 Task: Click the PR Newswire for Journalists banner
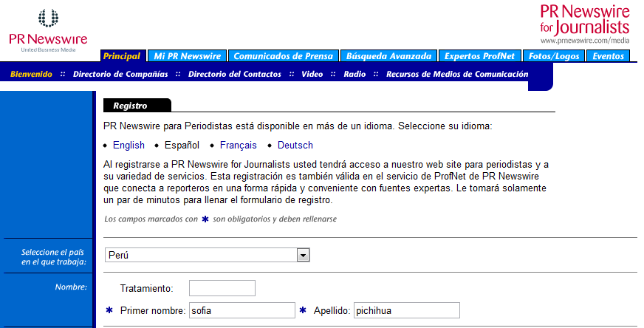pyautogui.click(x=584, y=24)
